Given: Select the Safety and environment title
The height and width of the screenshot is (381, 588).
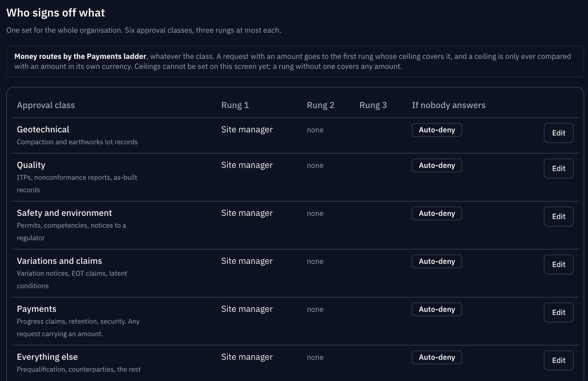Looking at the screenshot, I should coord(64,213).
